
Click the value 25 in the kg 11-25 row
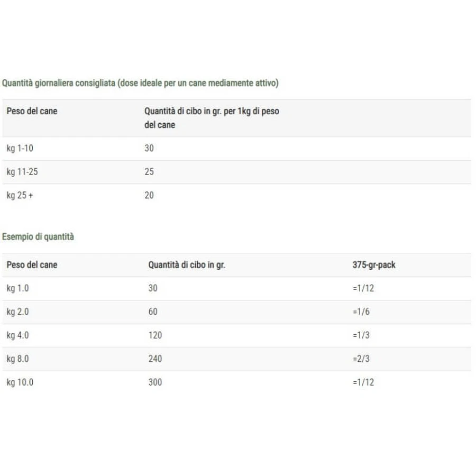(x=149, y=171)
